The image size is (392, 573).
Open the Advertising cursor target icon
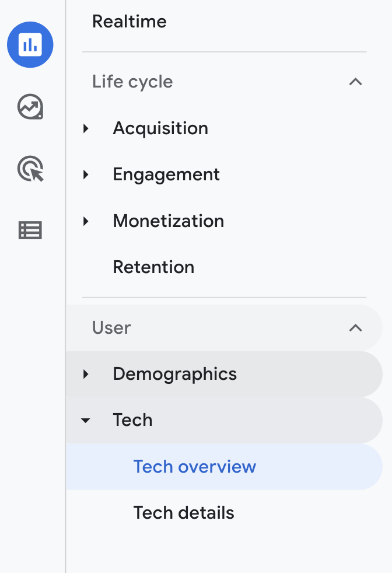pos(30,169)
